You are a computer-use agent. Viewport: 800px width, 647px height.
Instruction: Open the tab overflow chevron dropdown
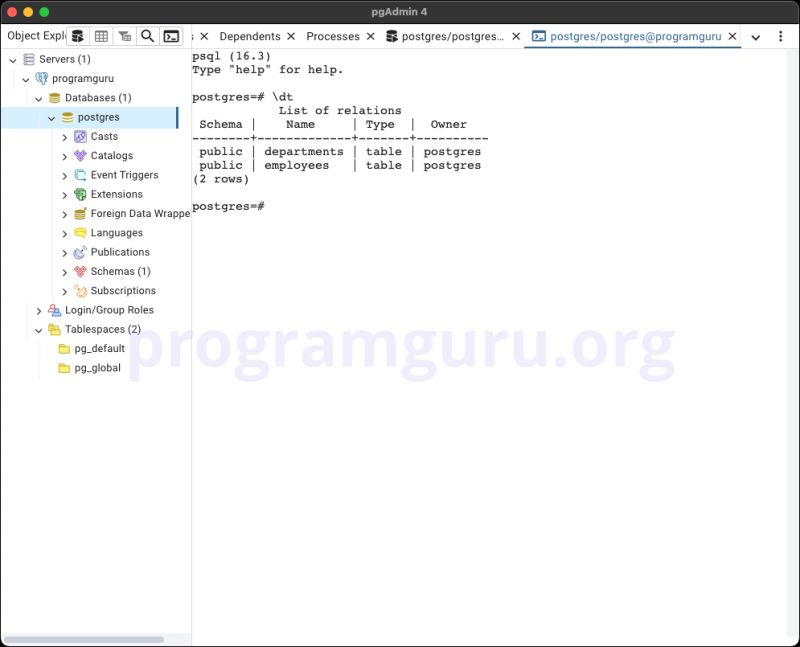(758, 37)
